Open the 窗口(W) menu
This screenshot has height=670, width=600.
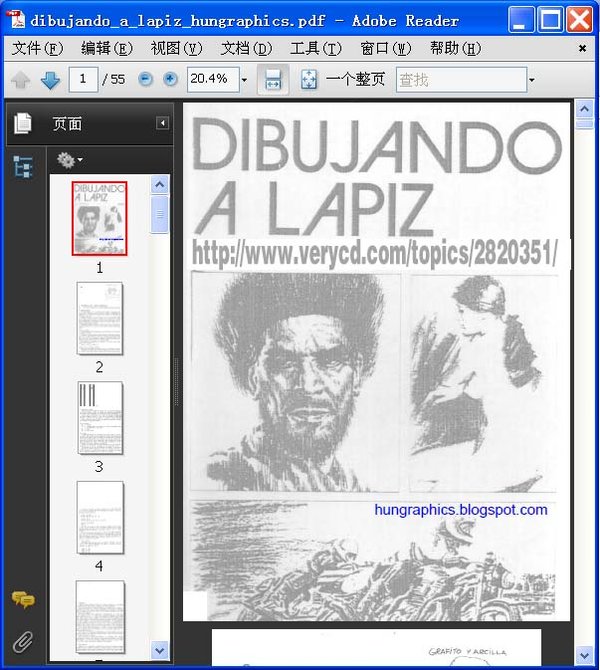tap(385, 48)
